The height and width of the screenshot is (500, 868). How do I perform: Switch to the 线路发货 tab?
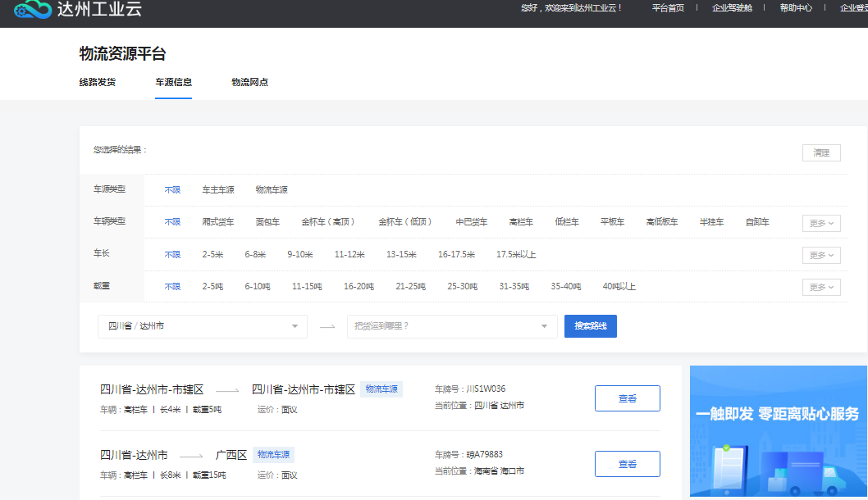point(98,82)
